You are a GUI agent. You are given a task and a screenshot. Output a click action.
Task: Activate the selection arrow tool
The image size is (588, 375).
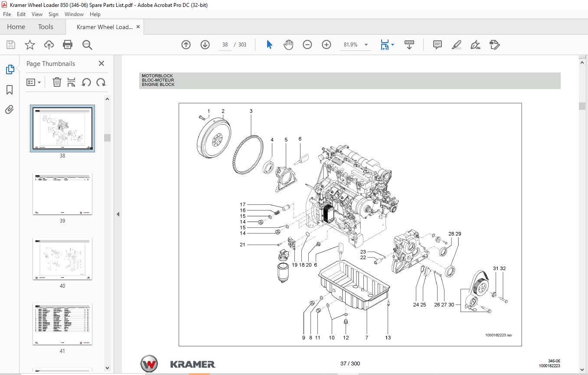(x=269, y=45)
